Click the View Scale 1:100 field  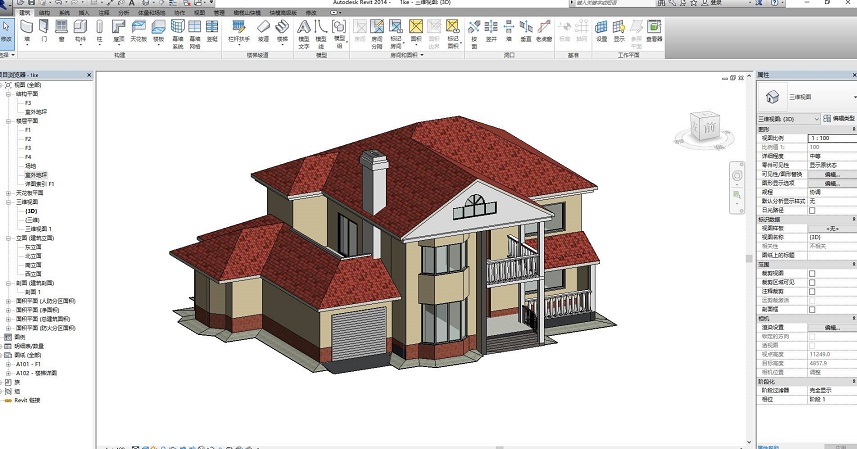coord(832,138)
